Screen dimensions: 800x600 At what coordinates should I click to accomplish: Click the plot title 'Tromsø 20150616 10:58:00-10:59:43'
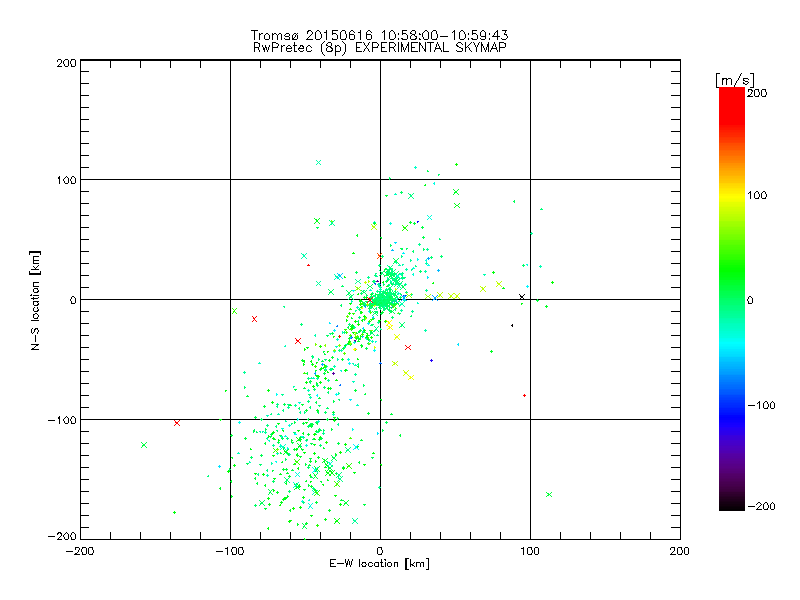click(379, 35)
